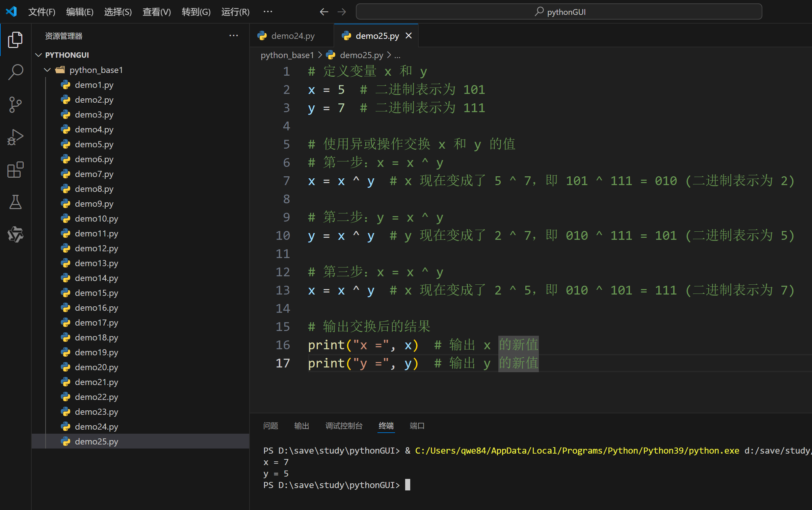Click Python icon on demo24.py tab
Image resolution: width=812 pixels, height=510 pixels.
262,36
